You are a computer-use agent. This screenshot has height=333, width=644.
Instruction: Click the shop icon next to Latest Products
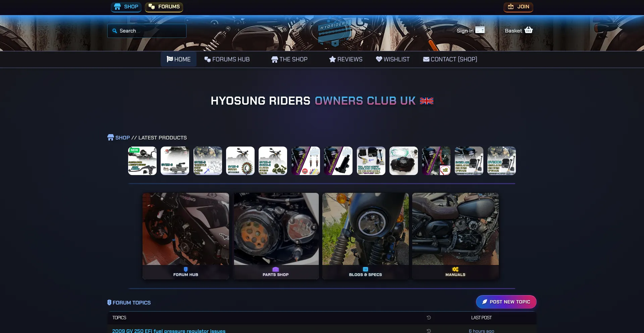(x=111, y=137)
